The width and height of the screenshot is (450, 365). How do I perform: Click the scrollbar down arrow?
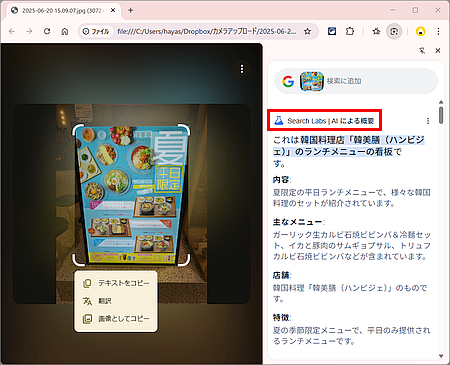(441, 356)
